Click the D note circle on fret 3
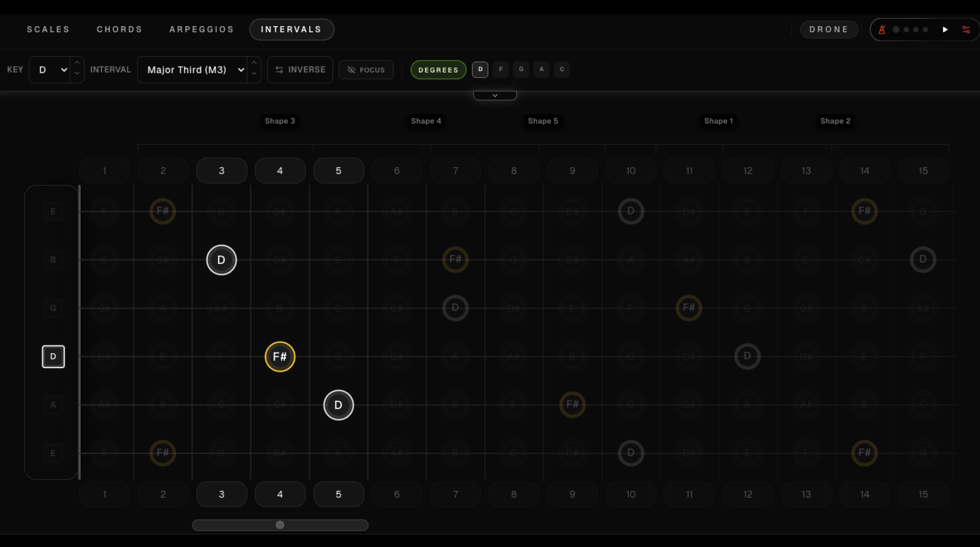The width and height of the screenshot is (980, 547). (221, 260)
